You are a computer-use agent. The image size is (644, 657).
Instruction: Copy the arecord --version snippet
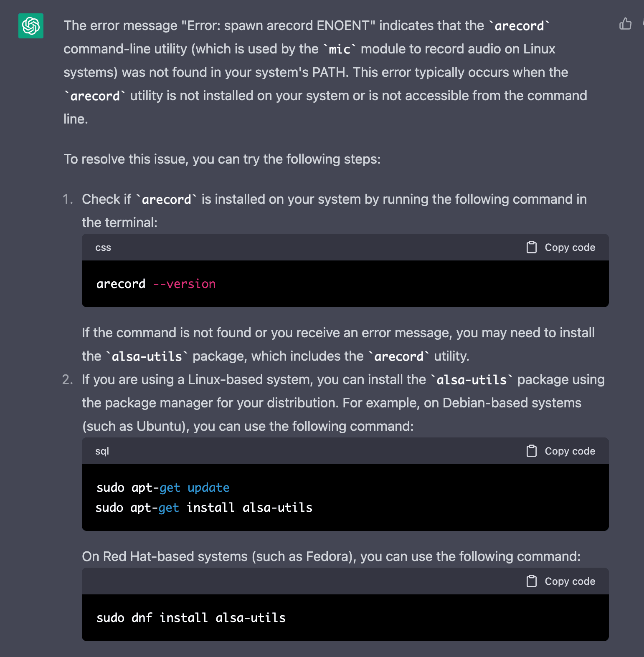pyautogui.click(x=561, y=247)
